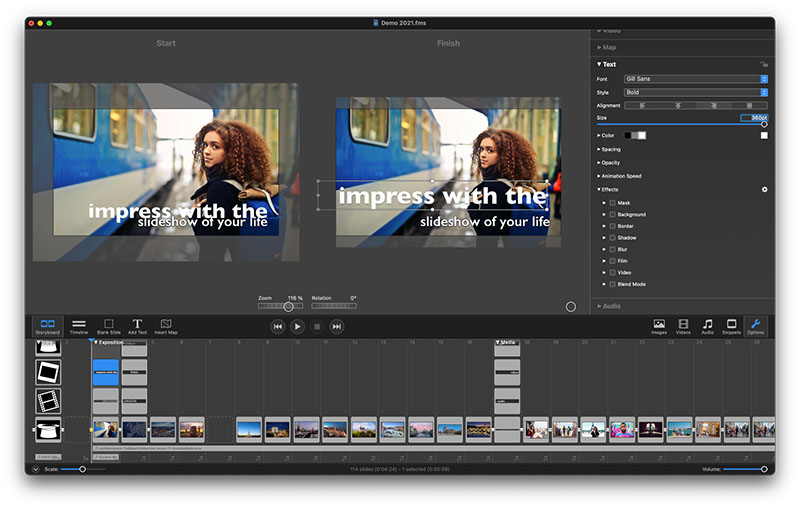Set left text alignment
Screen dimensions: 800x508
point(642,106)
